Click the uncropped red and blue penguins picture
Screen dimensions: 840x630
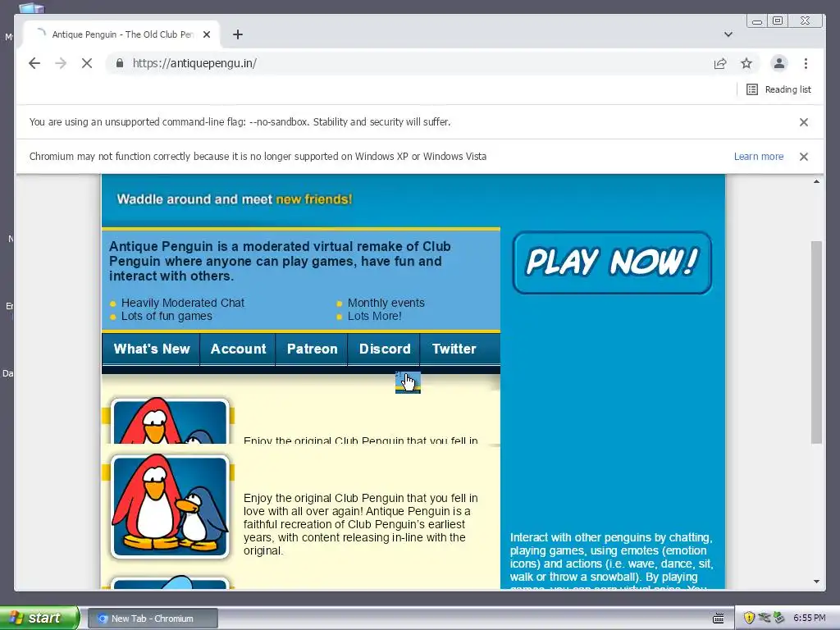click(170, 506)
